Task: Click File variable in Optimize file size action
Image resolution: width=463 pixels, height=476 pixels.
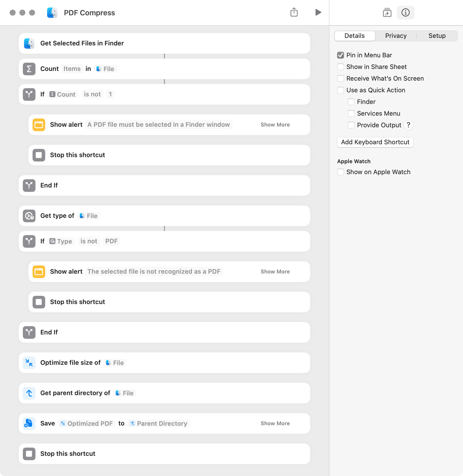Action: click(115, 363)
